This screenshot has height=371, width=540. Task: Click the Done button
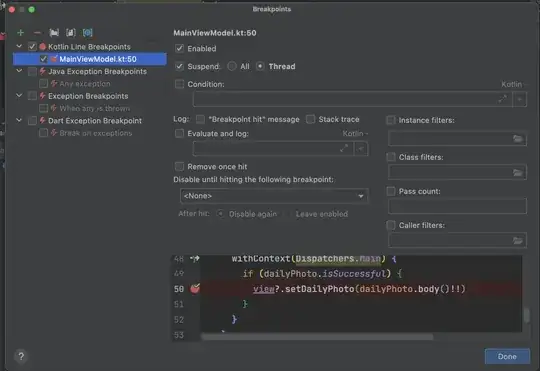click(507, 356)
